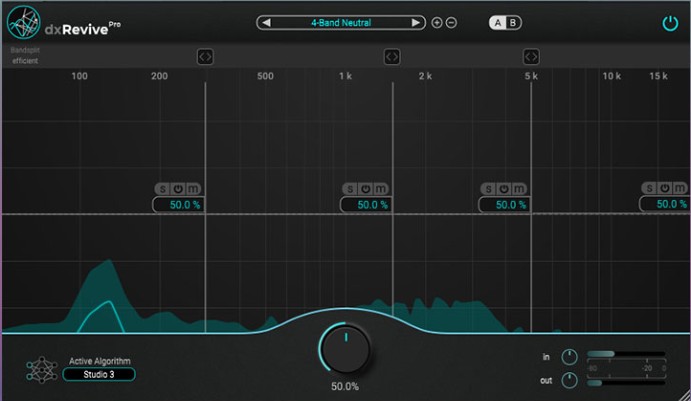Add preset with the plus button
Screen dimensions: 691x401
coord(437,22)
